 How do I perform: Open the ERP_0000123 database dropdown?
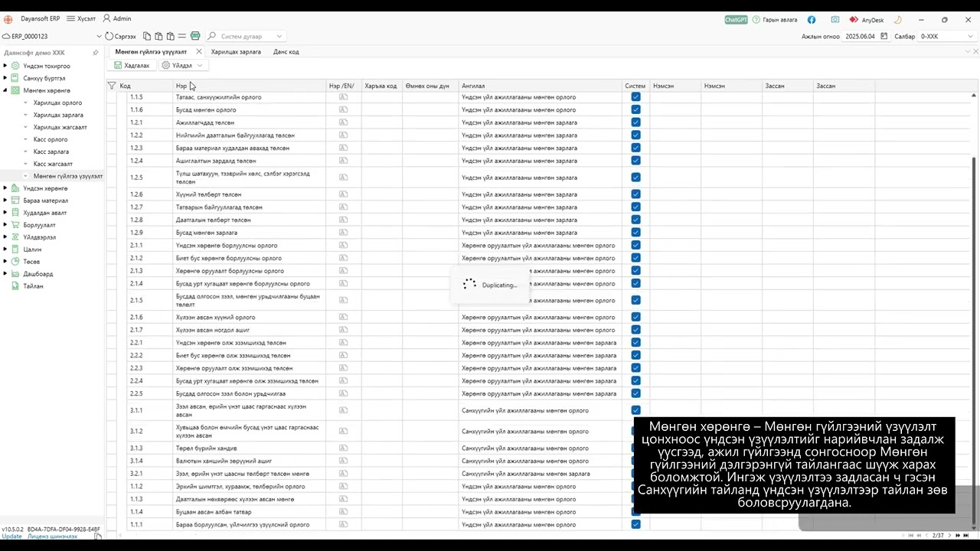[x=99, y=36]
